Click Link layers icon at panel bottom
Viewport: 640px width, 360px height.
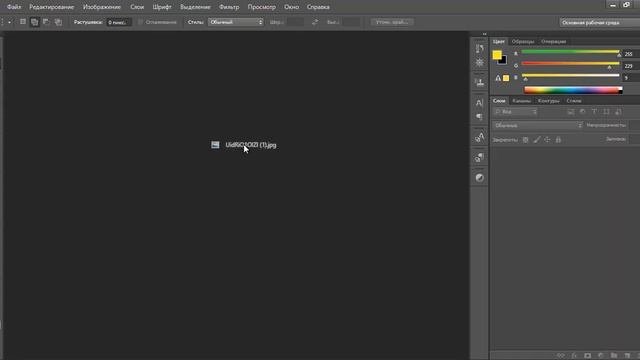click(561, 356)
